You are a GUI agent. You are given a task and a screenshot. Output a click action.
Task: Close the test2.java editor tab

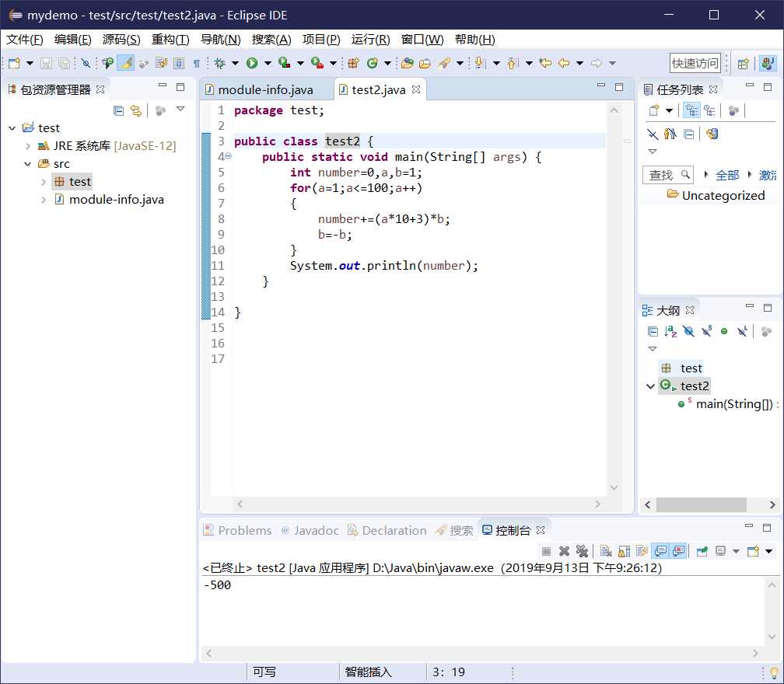[x=416, y=89]
